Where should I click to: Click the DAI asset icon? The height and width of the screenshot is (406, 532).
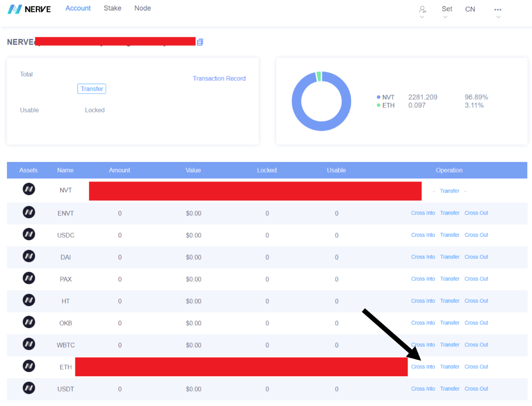point(29,256)
